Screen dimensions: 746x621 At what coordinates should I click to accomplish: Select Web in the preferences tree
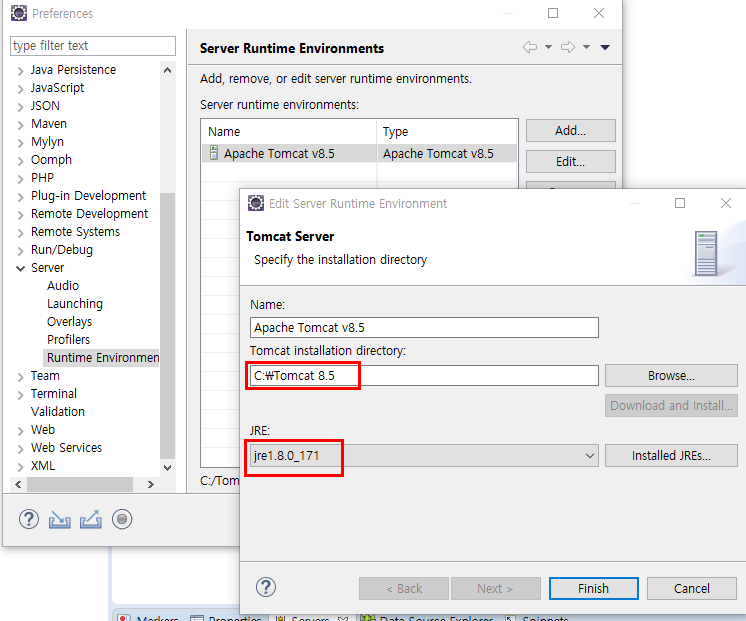pyautogui.click(x=43, y=430)
